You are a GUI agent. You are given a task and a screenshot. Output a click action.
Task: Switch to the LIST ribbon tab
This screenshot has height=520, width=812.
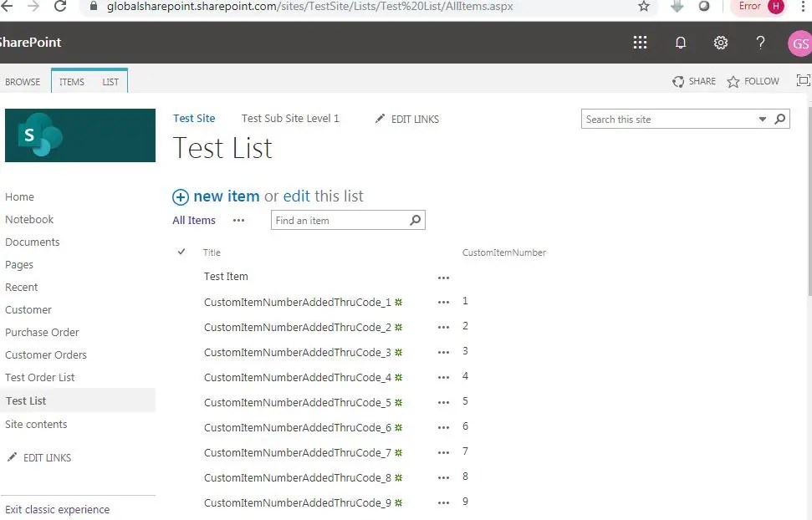click(110, 81)
